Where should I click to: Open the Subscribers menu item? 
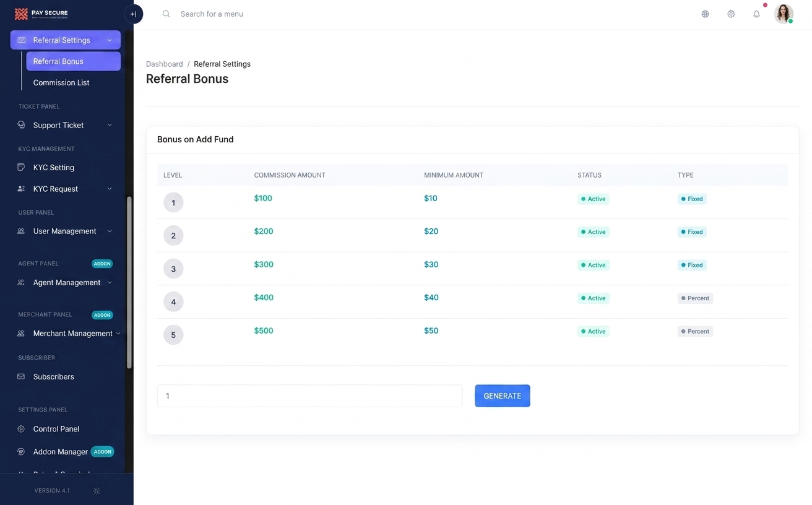[54, 377]
